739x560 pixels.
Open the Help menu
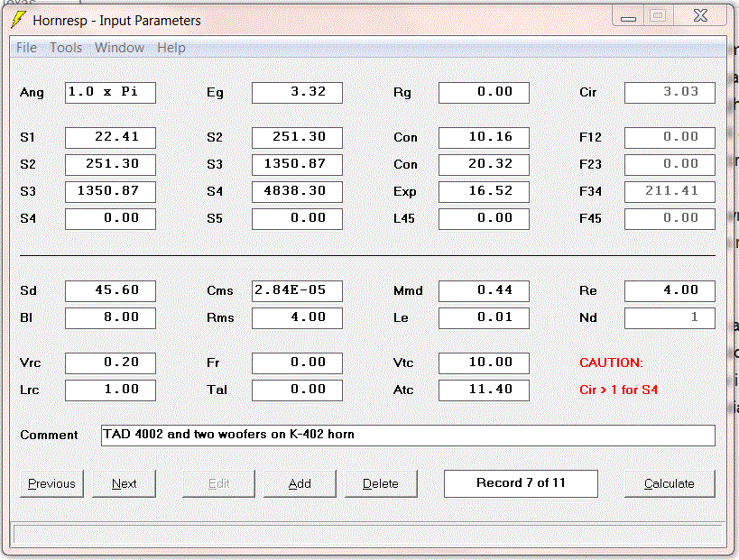tap(171, 48)
